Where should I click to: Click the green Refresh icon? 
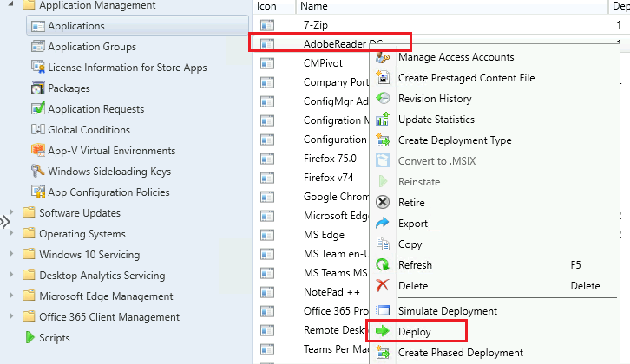pyautogui.click(x=383, y=265)
